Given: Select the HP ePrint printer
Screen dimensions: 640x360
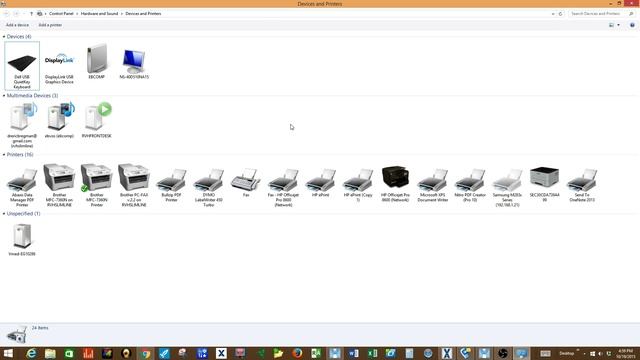Looking at the screenshot, I should point(320,183).
